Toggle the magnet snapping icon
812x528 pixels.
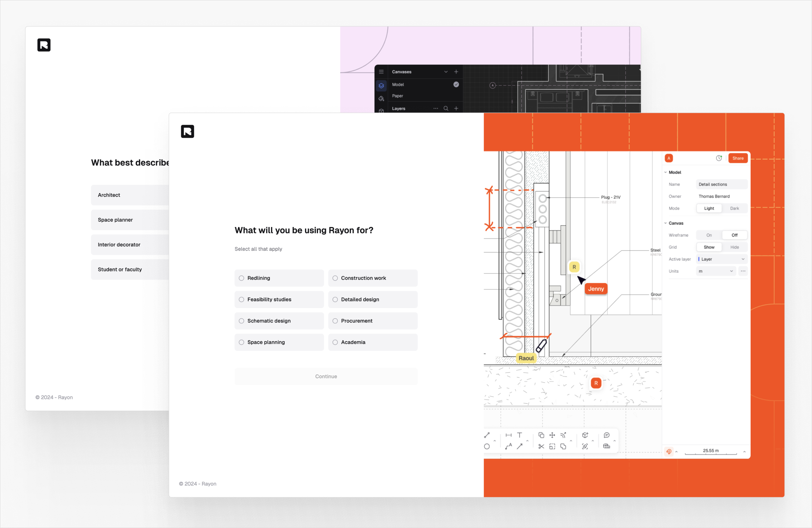point(669,452)
